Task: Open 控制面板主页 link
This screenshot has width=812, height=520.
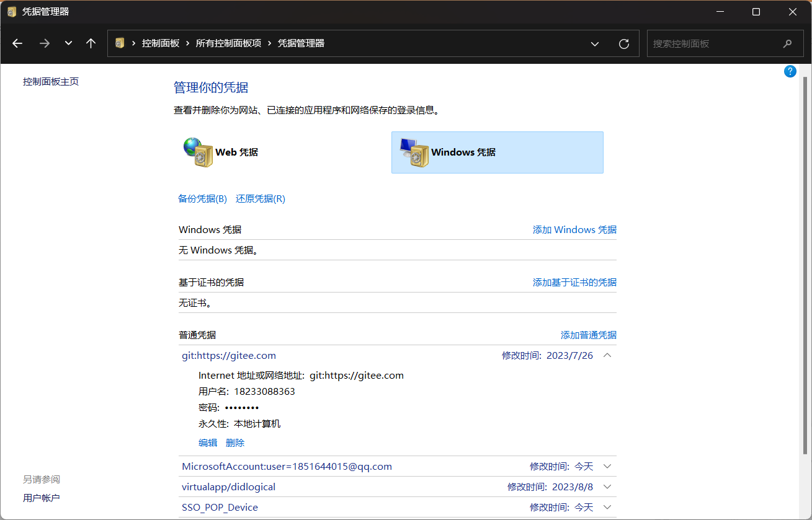Action: [x=51, y=82]
